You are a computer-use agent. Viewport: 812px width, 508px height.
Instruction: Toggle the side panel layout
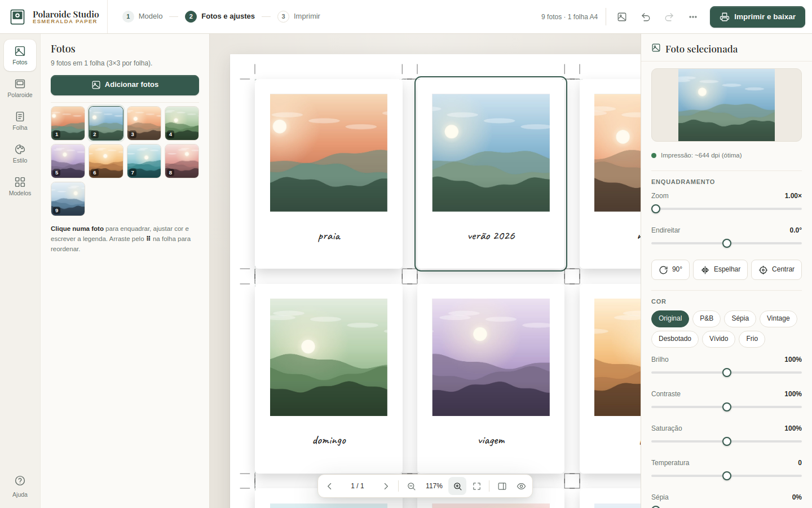502,486
